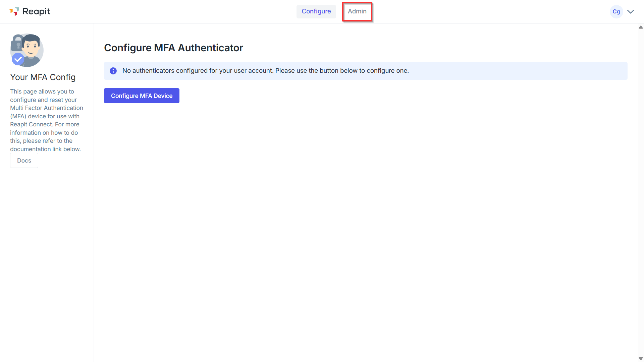Click the MFA user avatar illustration
The width and height of the screenshot is (644, 362).
click(27, 50)
